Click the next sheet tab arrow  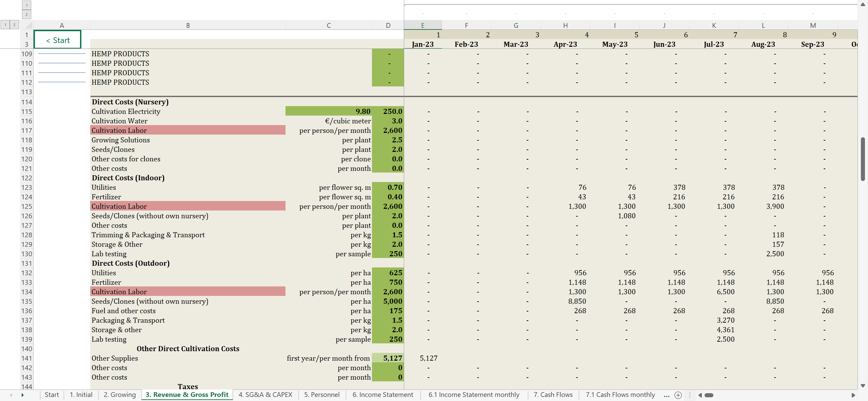point(22,395)
